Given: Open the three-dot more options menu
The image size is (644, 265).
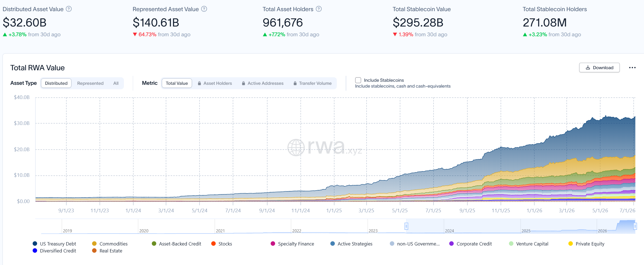Looking at the screenshot, I should pyautogui.click(x=632, y=68).
